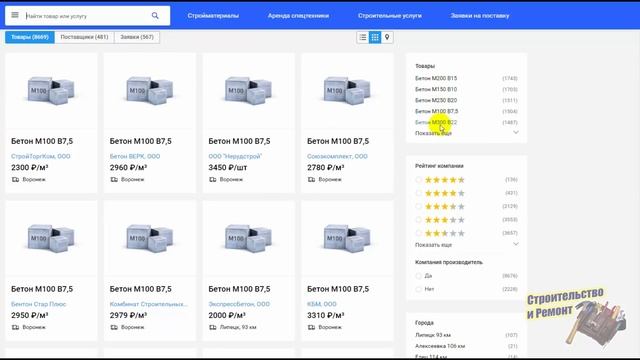
Task: Click delivery truck icon on Нерудстрой card
Action: 213,180
